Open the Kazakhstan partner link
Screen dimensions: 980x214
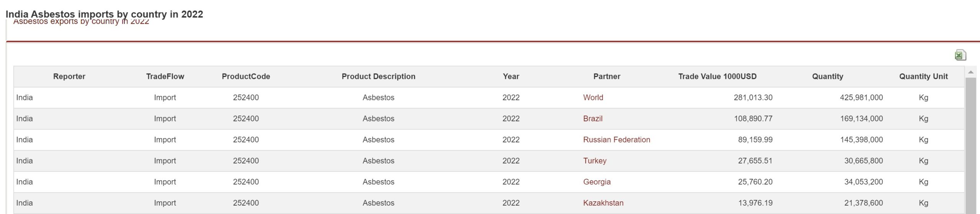coord(603,203)
